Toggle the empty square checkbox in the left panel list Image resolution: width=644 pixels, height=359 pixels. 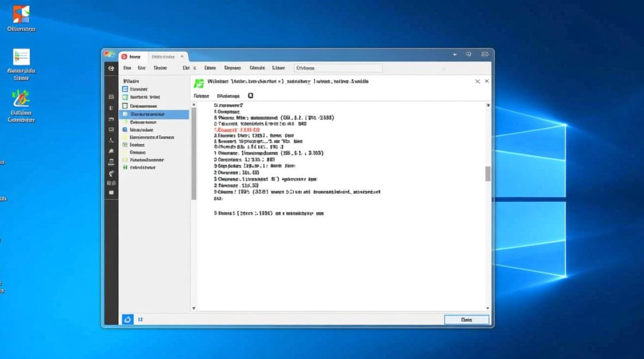click(125, 106)
